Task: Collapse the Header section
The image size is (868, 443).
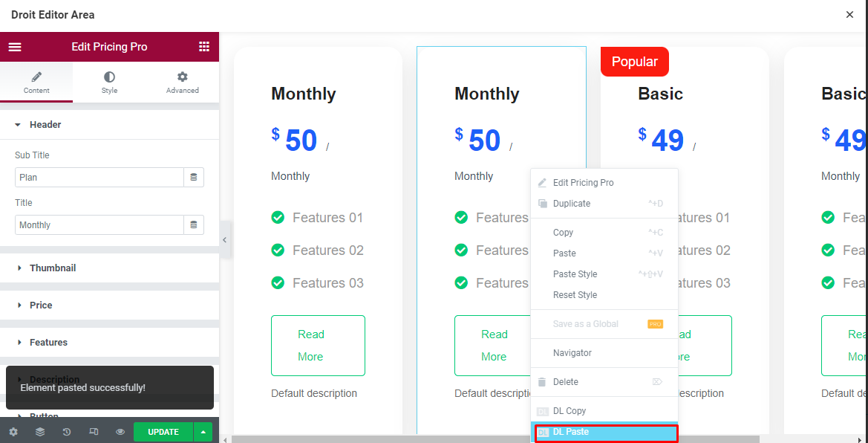Action: [x=110, y=125]
